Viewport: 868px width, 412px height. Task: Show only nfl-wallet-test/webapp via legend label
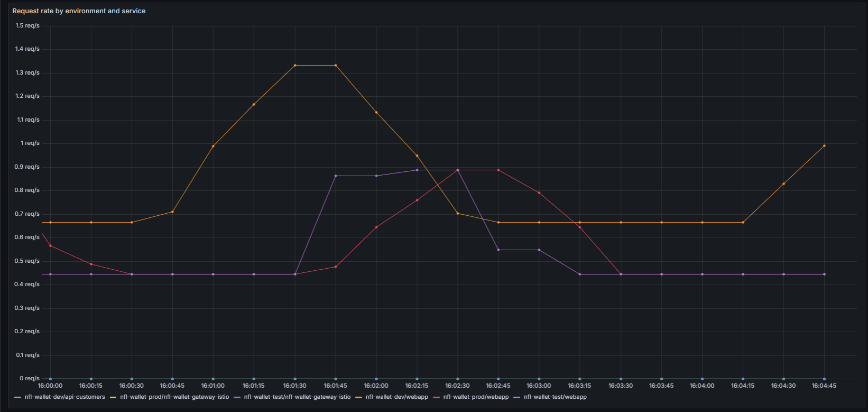tap(555, 397)
